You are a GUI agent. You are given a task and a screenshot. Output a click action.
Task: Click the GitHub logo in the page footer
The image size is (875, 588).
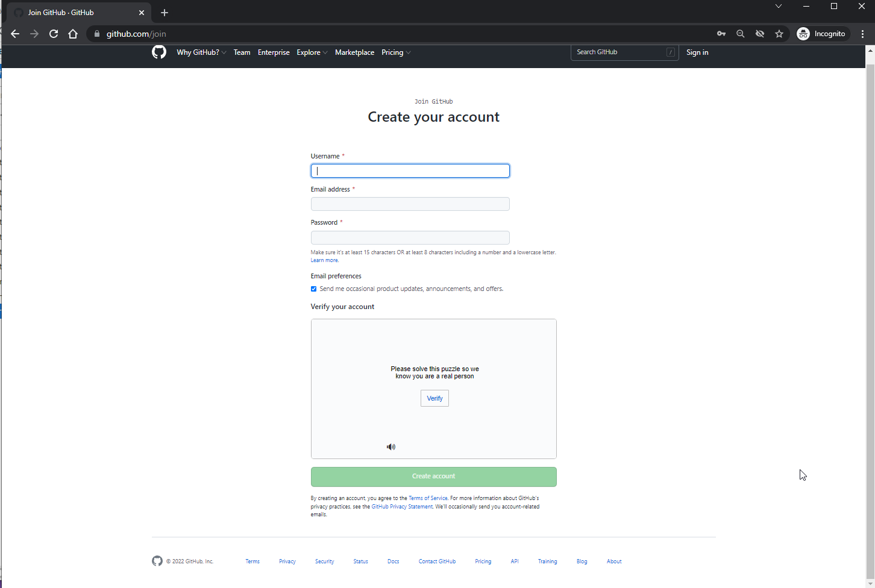[x=157, y=561]
